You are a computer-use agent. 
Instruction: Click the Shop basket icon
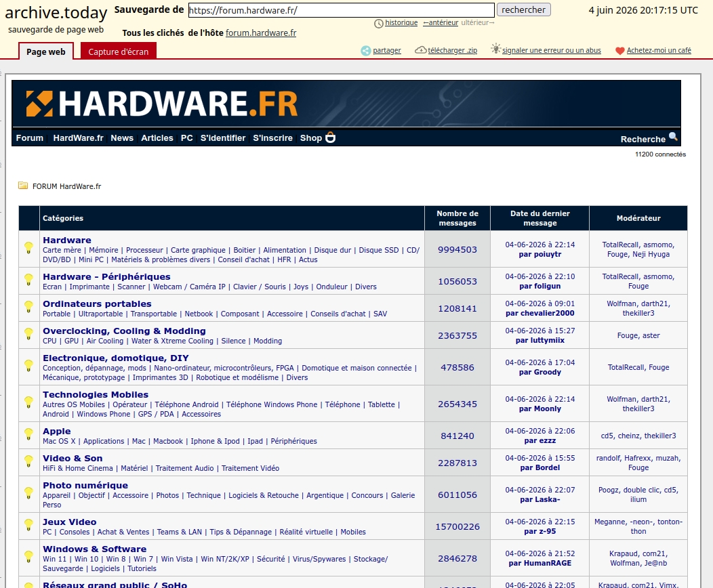coord(331,138)
